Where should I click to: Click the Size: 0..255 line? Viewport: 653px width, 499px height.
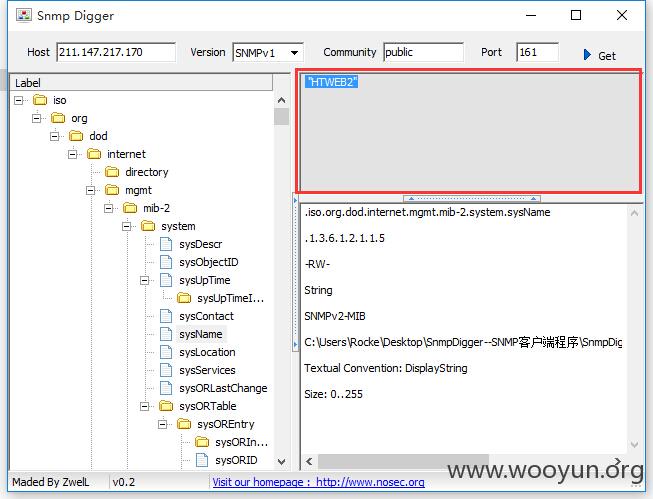tap(333, 394)
